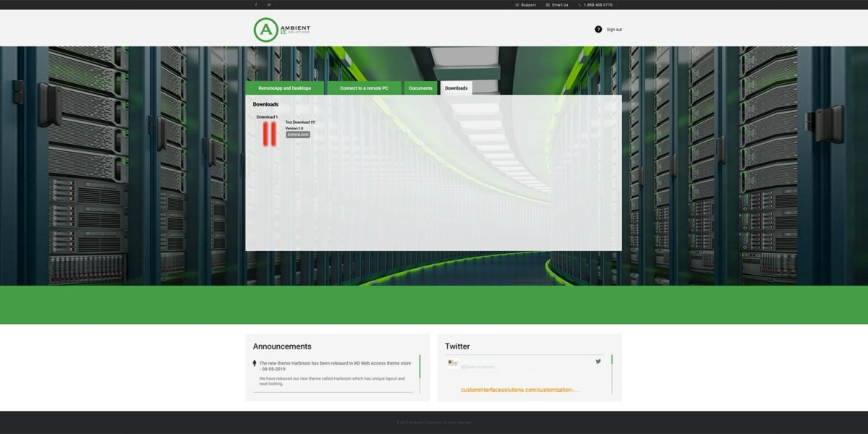
Task: Click the envelope icon beside Email Us
Action: click(547, 4)
